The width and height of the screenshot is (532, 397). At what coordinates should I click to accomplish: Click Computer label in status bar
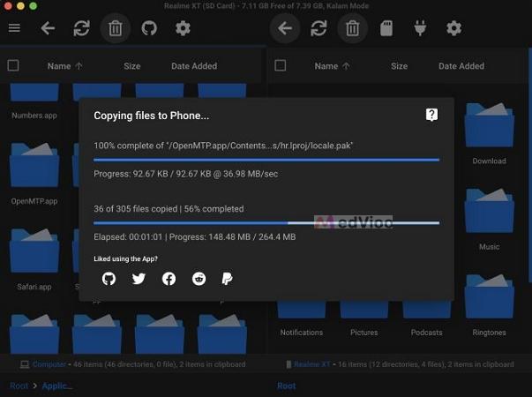point(49,364)
